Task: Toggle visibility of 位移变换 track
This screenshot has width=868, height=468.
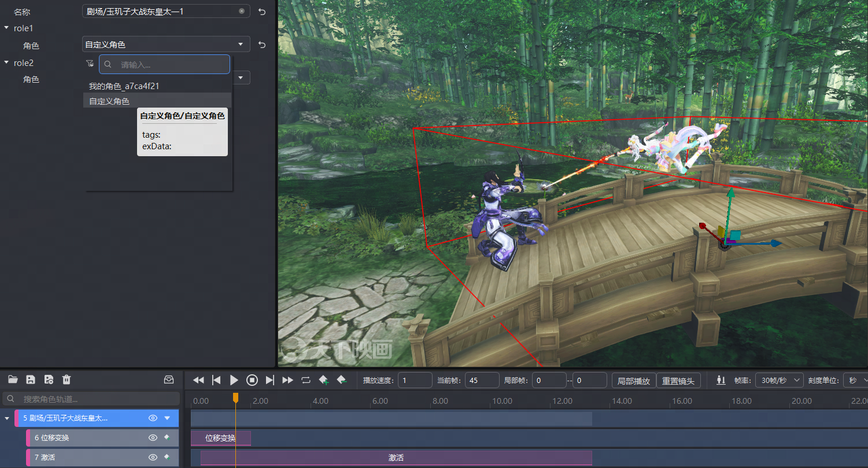Action: coord(153,437)
